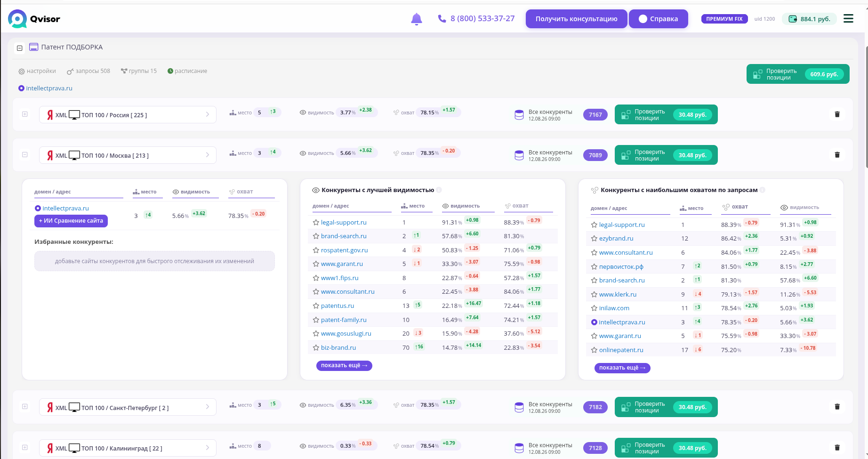Image resolution: width=868 pixels, height=459 pixels.
Task: Collapse the Москва [213] row
Action: tap(25, 155)
